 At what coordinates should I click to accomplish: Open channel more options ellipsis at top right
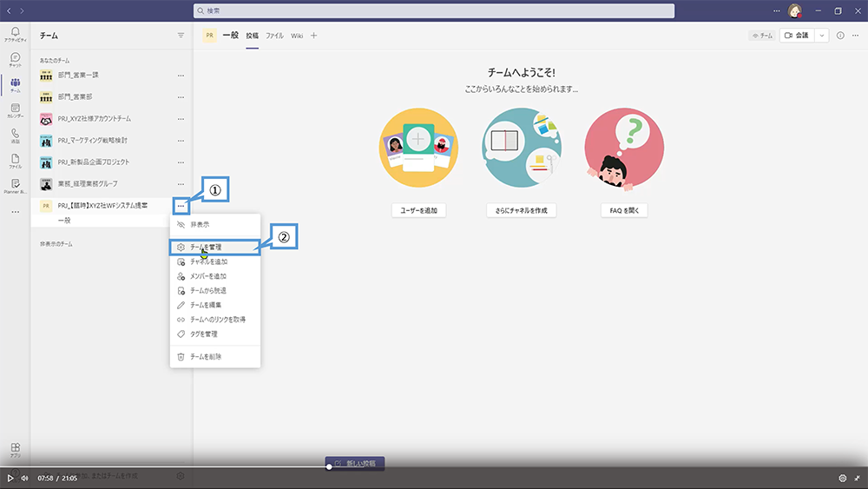[856, 36]
